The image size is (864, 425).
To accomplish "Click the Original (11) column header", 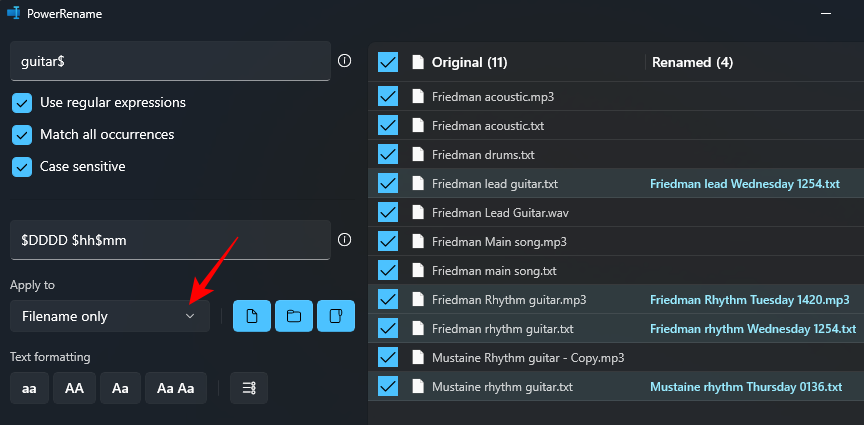I will pos(469,62).
